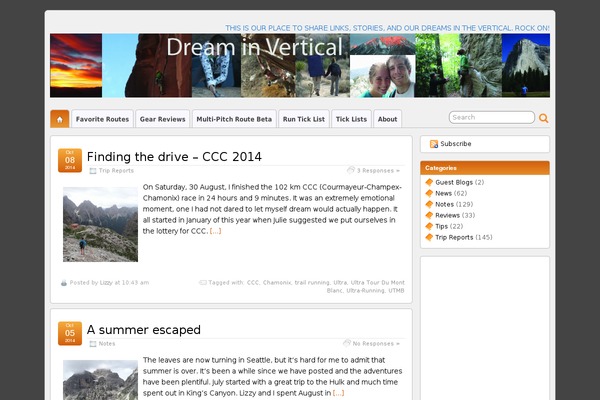Open the UTMB tag link
This screenshot has width=600, height=400.
point(396,291)
